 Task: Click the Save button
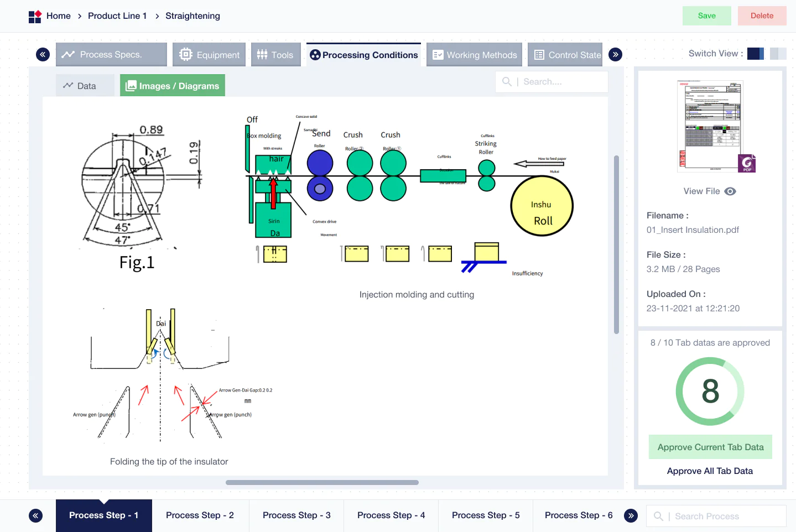(707, 16)
